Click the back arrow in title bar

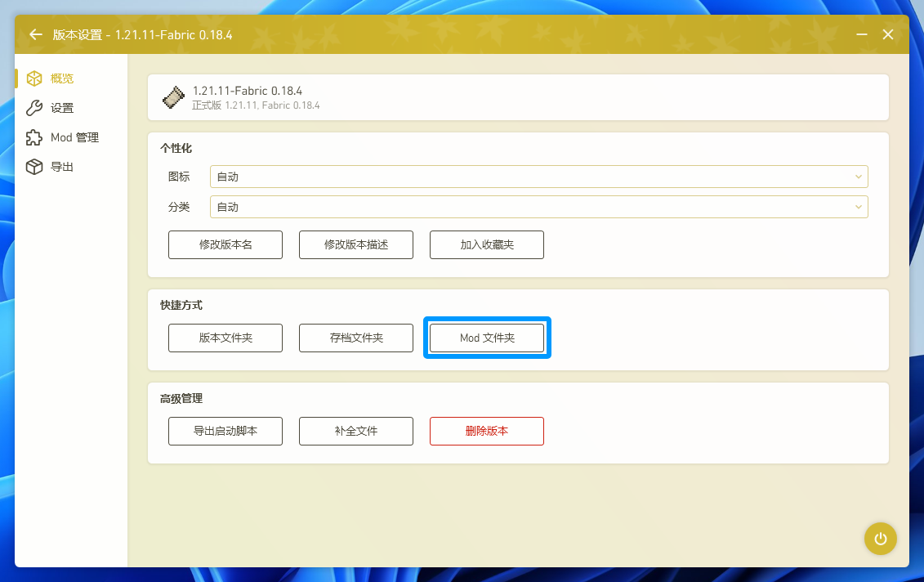click(x=35, y=35)
